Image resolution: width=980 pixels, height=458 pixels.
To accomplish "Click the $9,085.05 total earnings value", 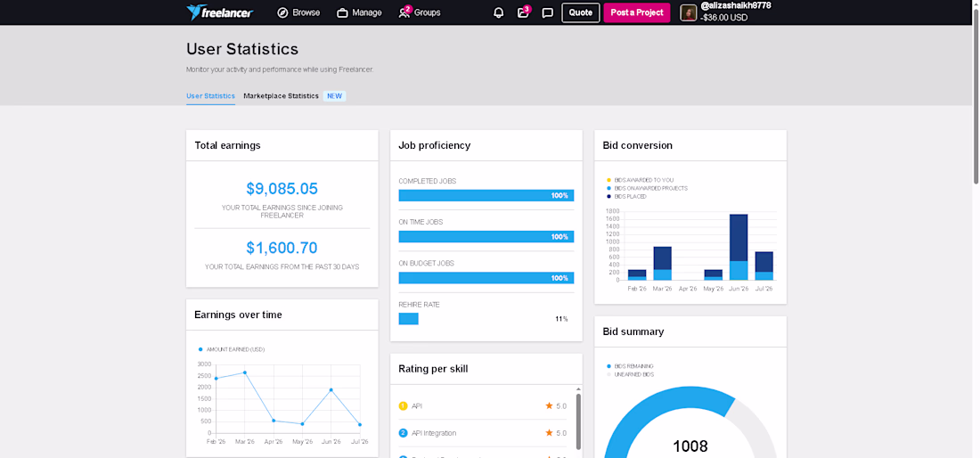I will [x=282, y=189].
